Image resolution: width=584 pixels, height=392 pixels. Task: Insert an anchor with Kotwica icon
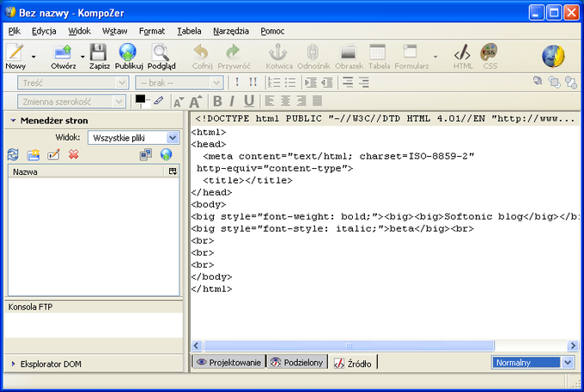coord(278,52)
